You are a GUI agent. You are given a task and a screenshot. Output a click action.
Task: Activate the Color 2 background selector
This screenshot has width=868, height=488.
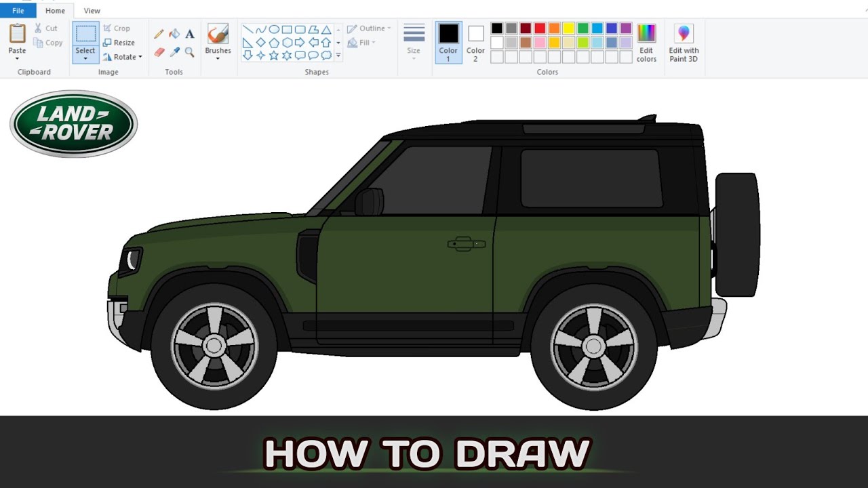[475, 42]
